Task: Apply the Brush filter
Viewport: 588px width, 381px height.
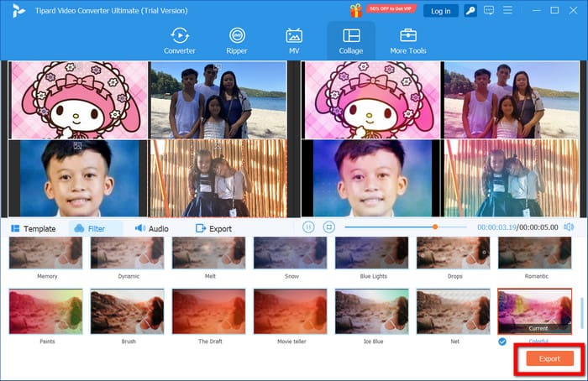Action: 128,311
